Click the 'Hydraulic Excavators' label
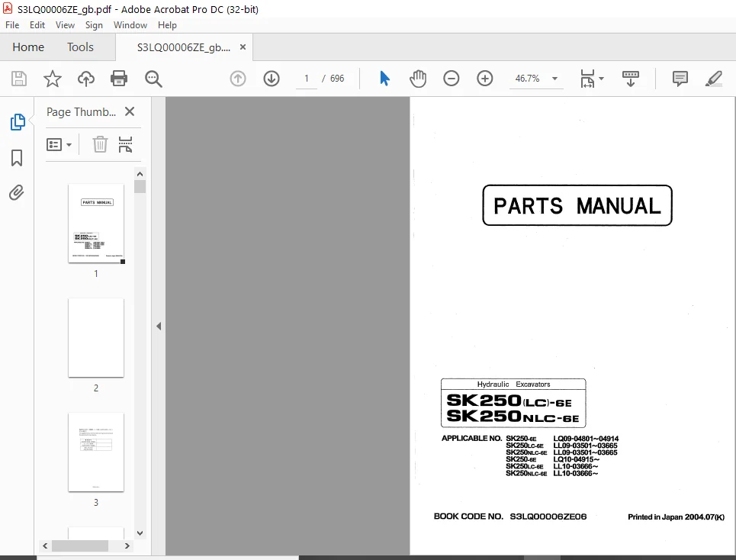 coord(513,385)
